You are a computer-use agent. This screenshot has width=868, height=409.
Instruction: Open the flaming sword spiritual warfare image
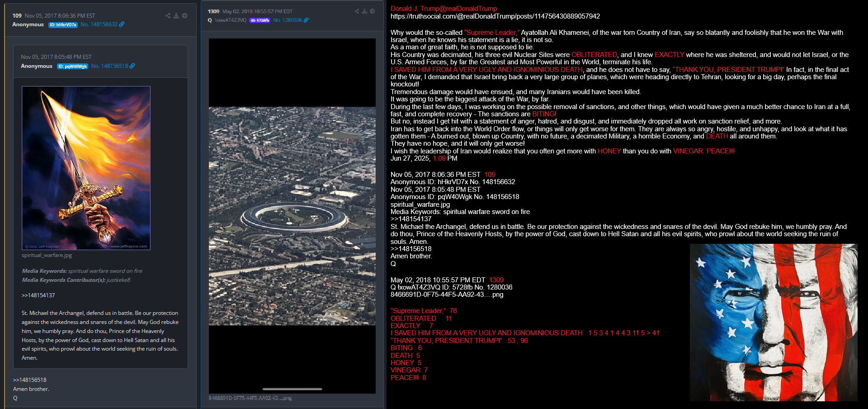[86, 168]
